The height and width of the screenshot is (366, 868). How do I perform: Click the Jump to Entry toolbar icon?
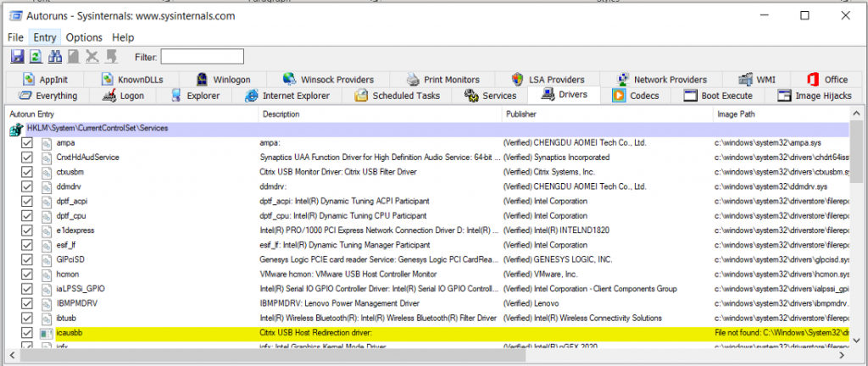[x=111, y=57]
